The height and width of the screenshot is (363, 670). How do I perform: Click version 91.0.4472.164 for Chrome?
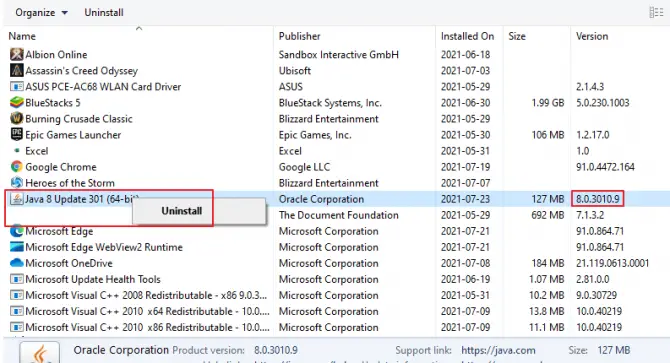coord(605,167)
